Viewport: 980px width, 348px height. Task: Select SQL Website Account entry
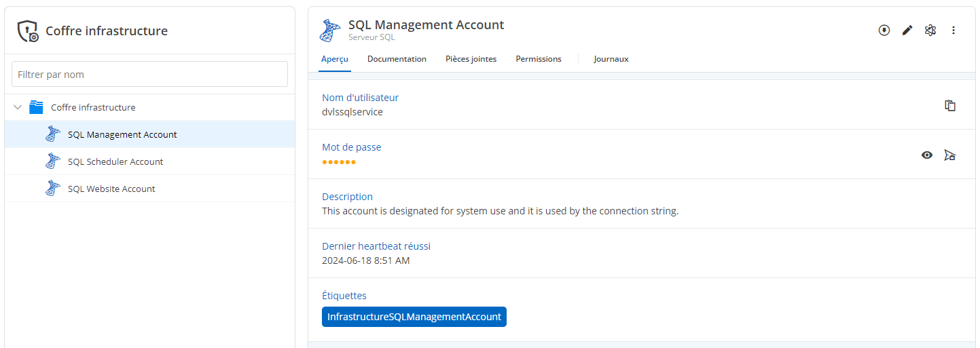[111, 189]
